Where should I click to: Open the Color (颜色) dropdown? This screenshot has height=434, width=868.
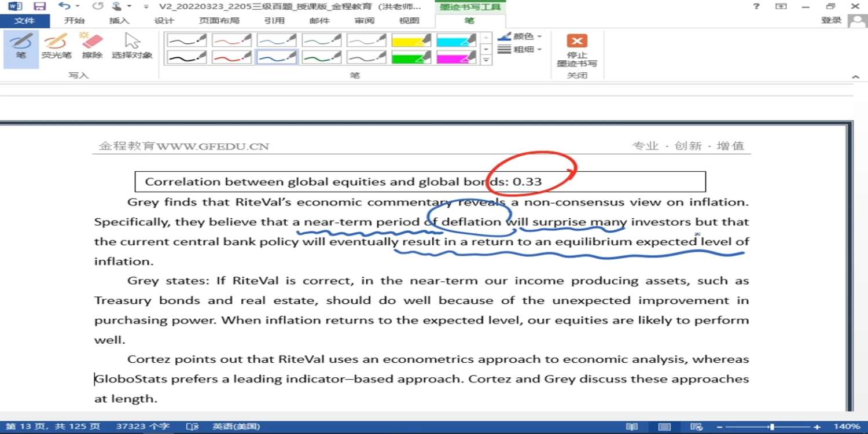tap(520, 36)
